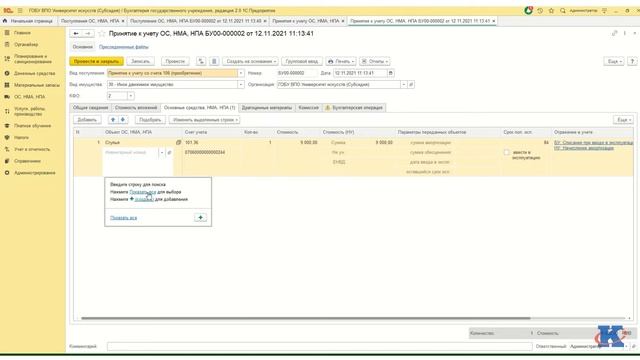Open the notifications bell icon in title bar
Viewport: 640px width, 360px height.
point(529,11)
